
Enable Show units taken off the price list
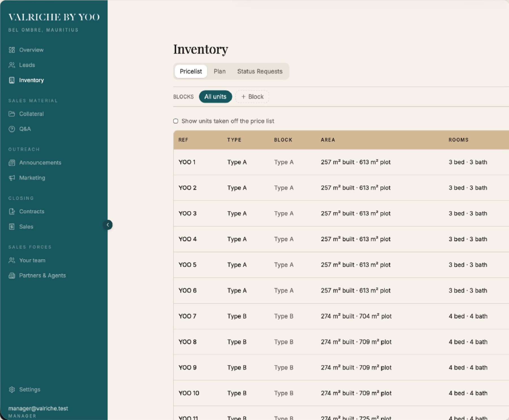pyautogui.click(x=176, y=121)
